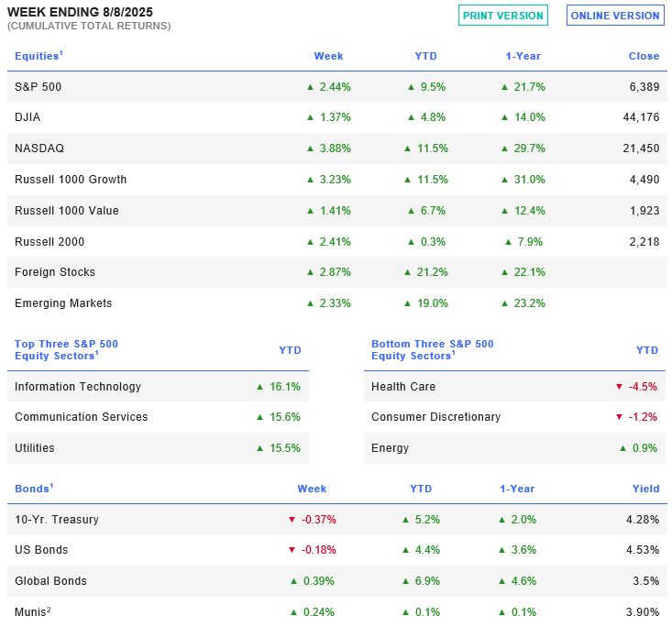The width and height of the screenshot is (672, 627).
Task: Select the US Bonds row label
Action: (x=41, y=550)
